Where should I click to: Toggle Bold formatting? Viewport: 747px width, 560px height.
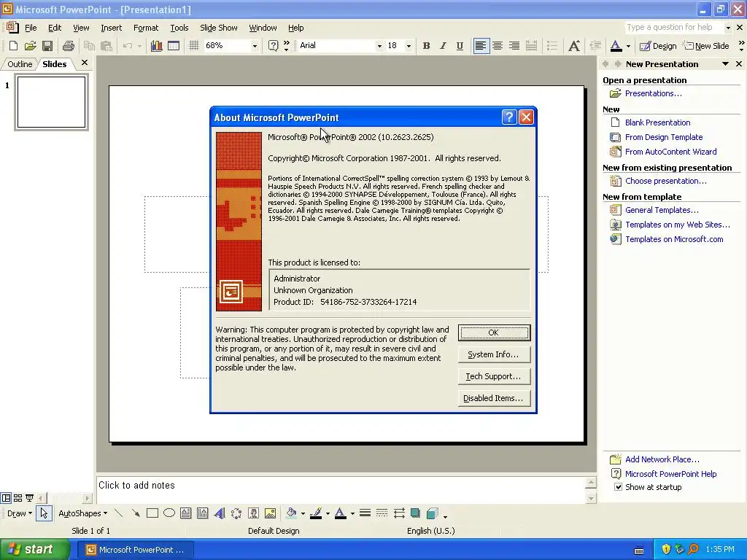(426, 46)
